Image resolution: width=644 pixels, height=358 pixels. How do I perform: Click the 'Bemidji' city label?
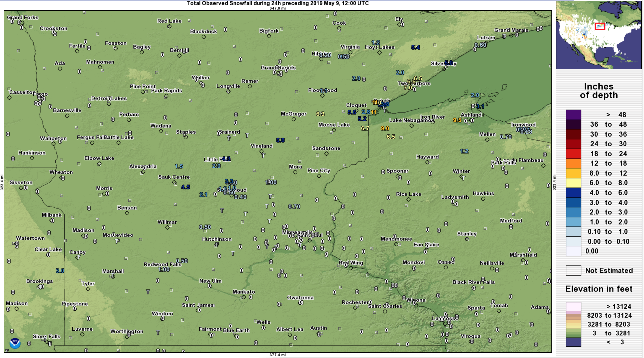[x=179, y=50]
